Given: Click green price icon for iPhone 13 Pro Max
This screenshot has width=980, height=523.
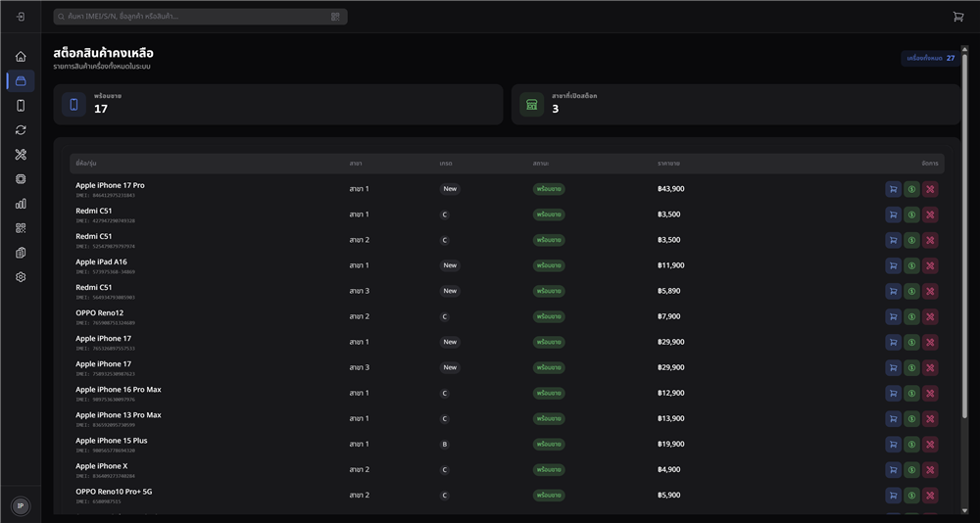Looking at the screenshot, I should [911, 418].
